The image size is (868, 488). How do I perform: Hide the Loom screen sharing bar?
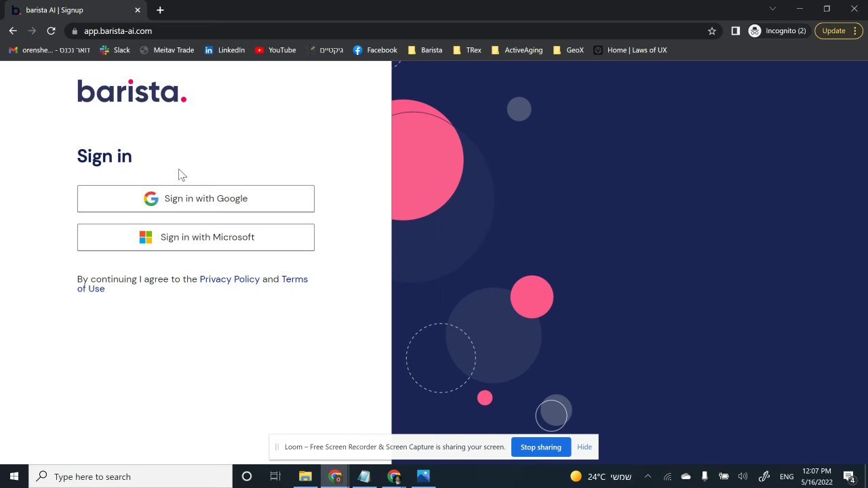tap(585, 447)
